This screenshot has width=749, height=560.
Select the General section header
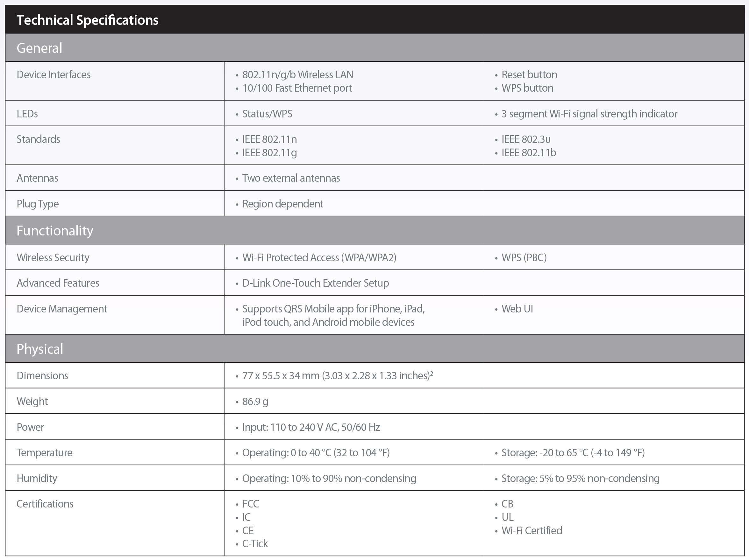click(39, 48)
